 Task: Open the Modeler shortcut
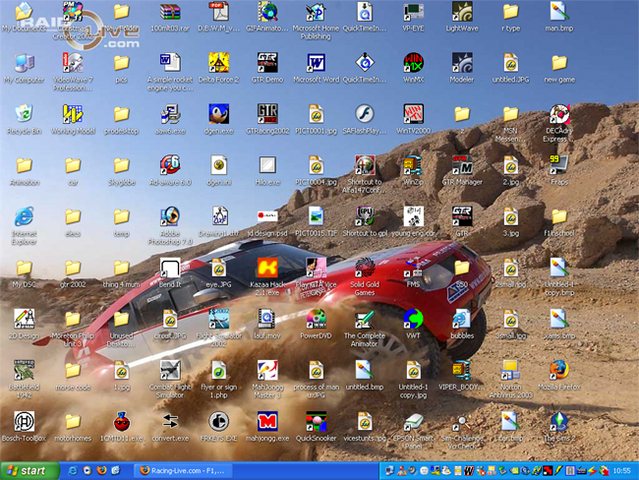(462, 63)
